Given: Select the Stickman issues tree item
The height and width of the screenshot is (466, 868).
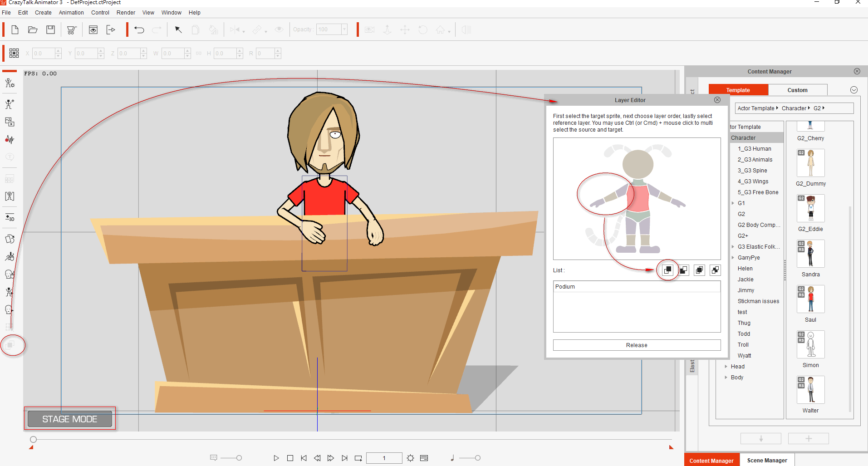Looking at the screenshot, I should tap(758, 301).
